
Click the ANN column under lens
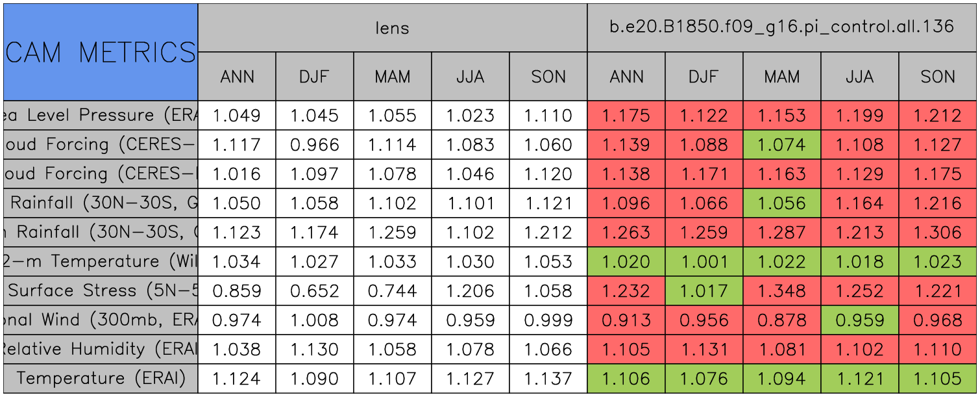point(237,77)
